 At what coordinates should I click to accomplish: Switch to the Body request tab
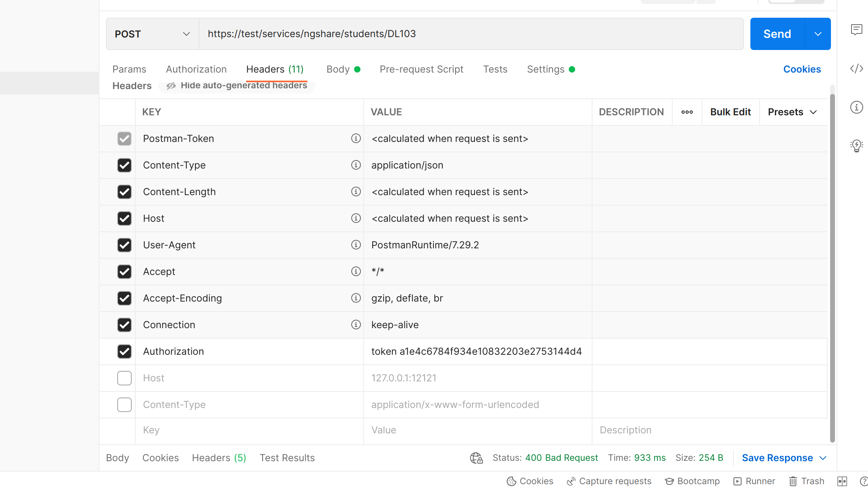click(x=339, y=69)
